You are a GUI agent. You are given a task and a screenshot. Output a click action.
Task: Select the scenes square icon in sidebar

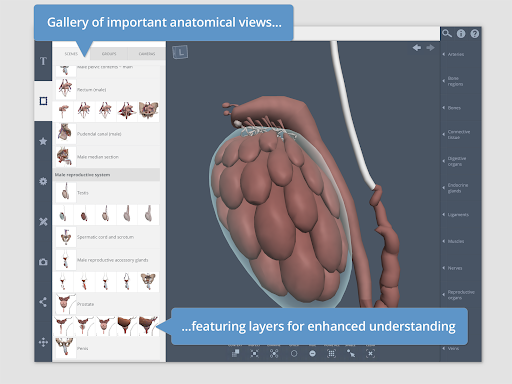click(x=43, y=101)
